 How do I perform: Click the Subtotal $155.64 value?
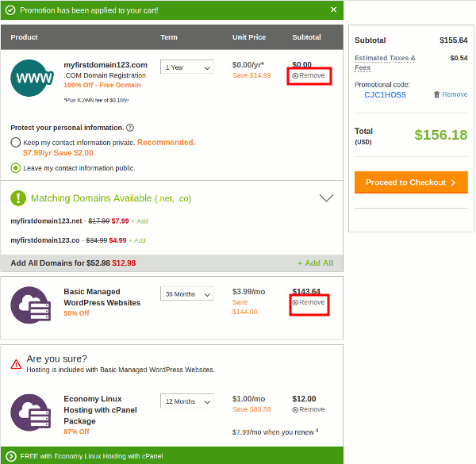[x=454, y=40]
